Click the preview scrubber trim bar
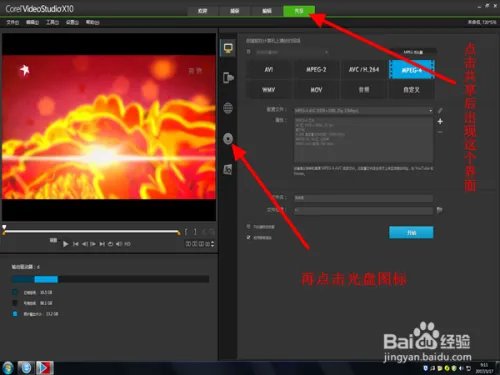The image size is (500, 375). pos(92,231)
